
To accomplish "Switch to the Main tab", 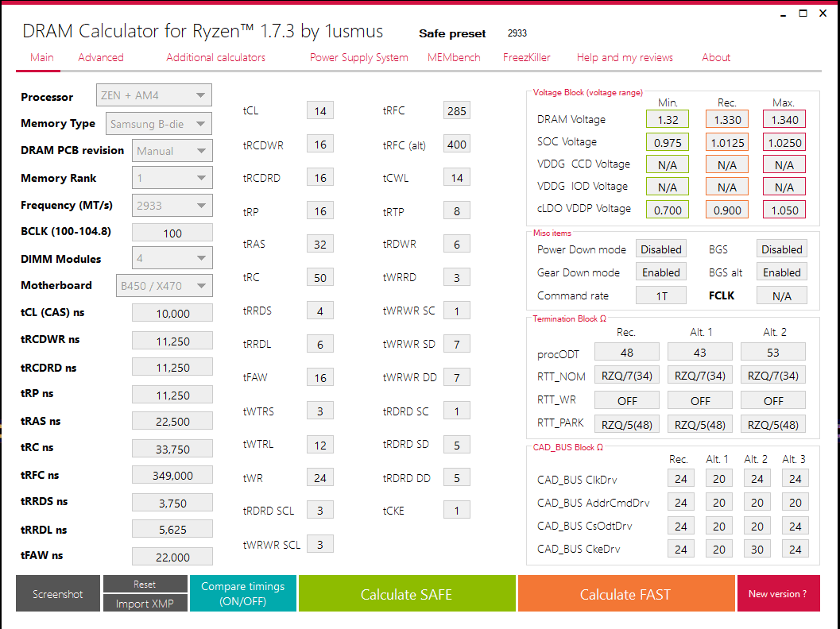I will (42, 57).
